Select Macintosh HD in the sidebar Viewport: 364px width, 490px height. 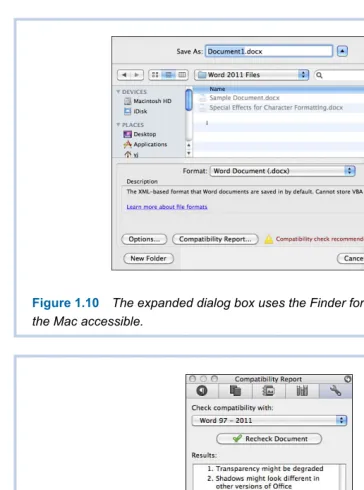148,101
